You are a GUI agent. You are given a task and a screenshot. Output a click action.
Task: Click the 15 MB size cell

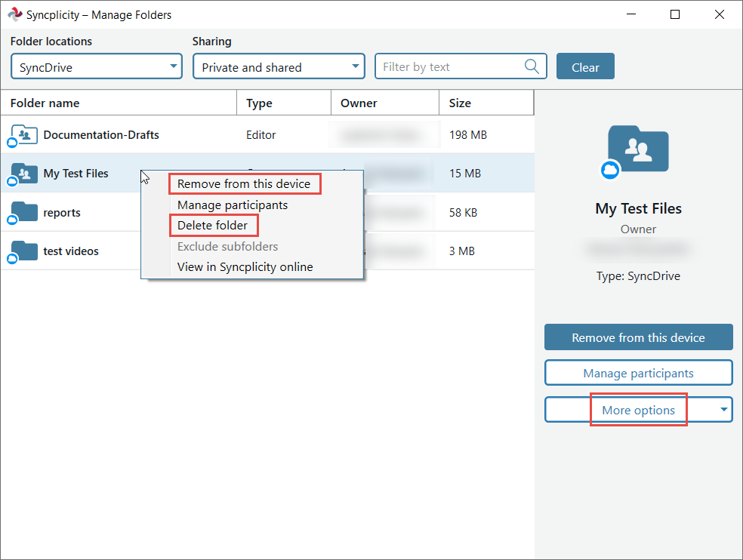click(x=465, y=174)
